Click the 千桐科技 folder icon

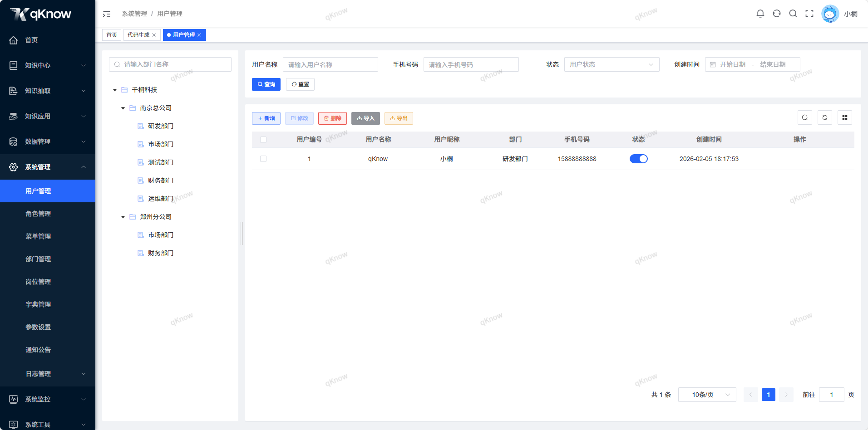[x=124, y=90]
